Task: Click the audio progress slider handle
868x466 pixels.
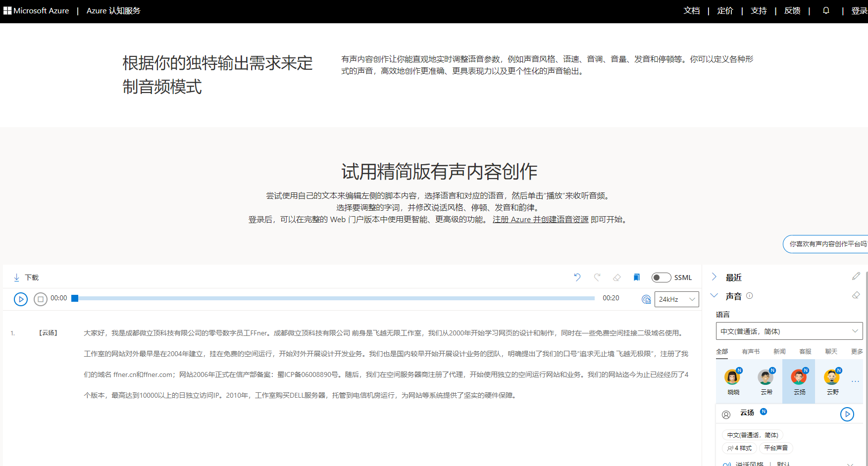Action: pos(75,298)
